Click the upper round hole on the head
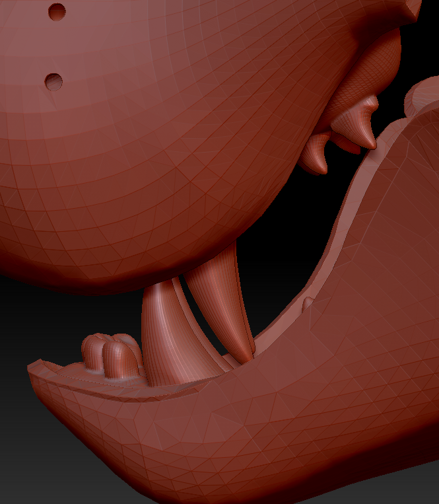Image resolution: width=439 pixels, height=504 pixels. pos(57,12)
